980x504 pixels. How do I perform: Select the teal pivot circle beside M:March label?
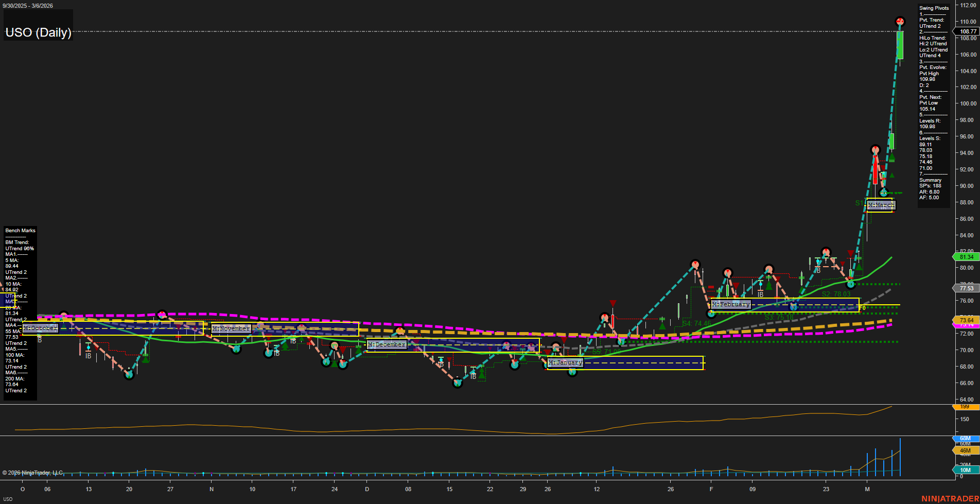point(883,193)
